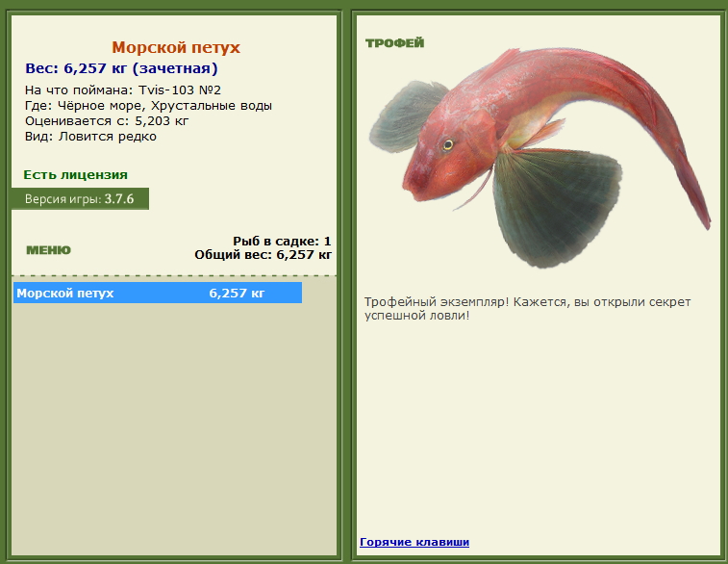
Task: Open the МЕНЮ button
Action: [x=49, y=250]
